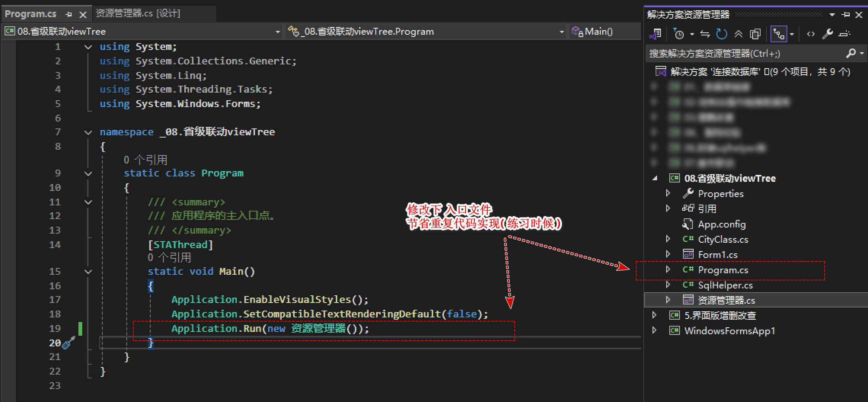This screenshot has height=402, width=868.
Task: Select SqlHelper.cs in the solution tree
Action: tap(725, 285)
